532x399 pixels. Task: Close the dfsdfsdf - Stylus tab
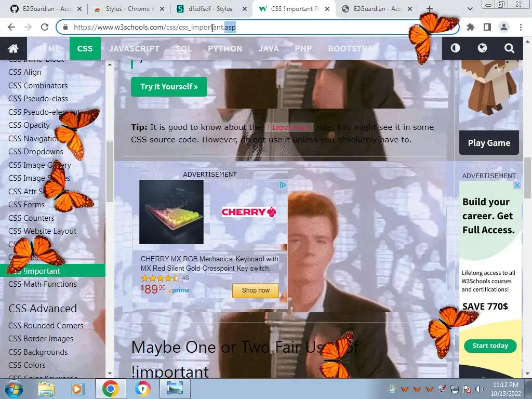tap(245, 9)
